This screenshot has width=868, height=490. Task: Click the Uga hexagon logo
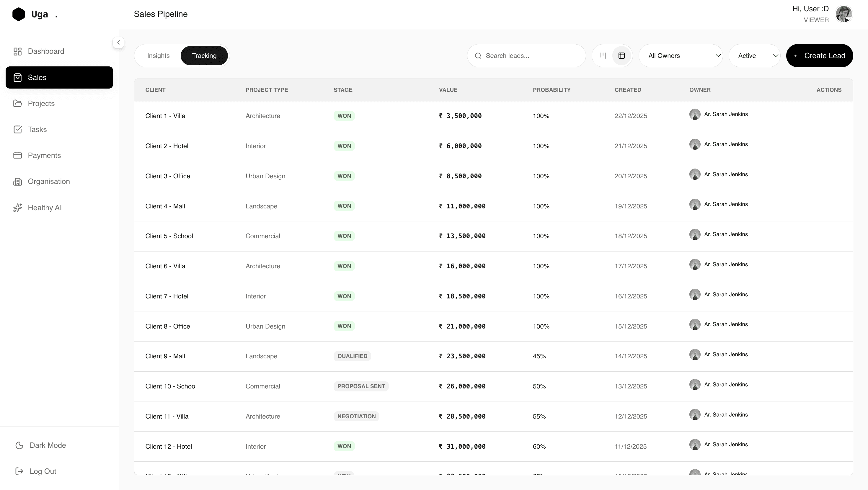coord(19,14)
